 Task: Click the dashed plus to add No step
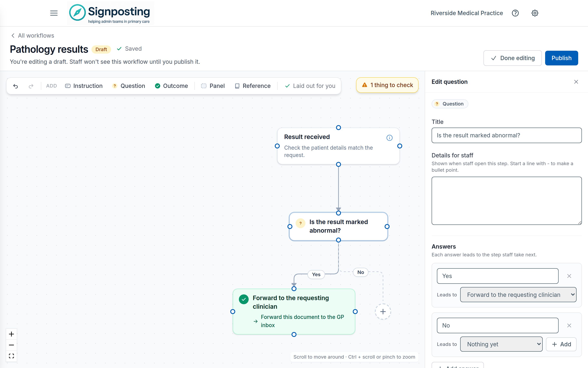point(383,312)
